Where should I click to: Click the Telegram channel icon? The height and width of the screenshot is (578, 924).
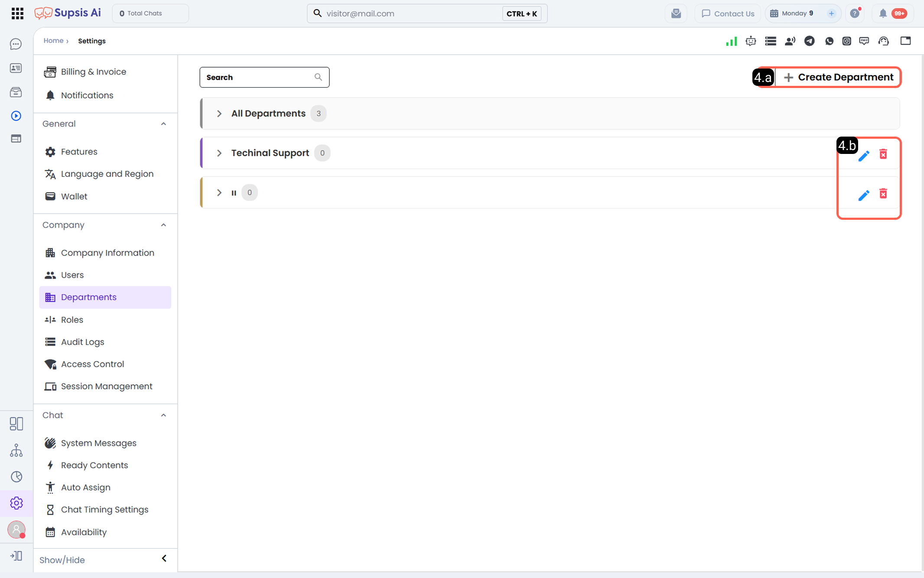809,41
